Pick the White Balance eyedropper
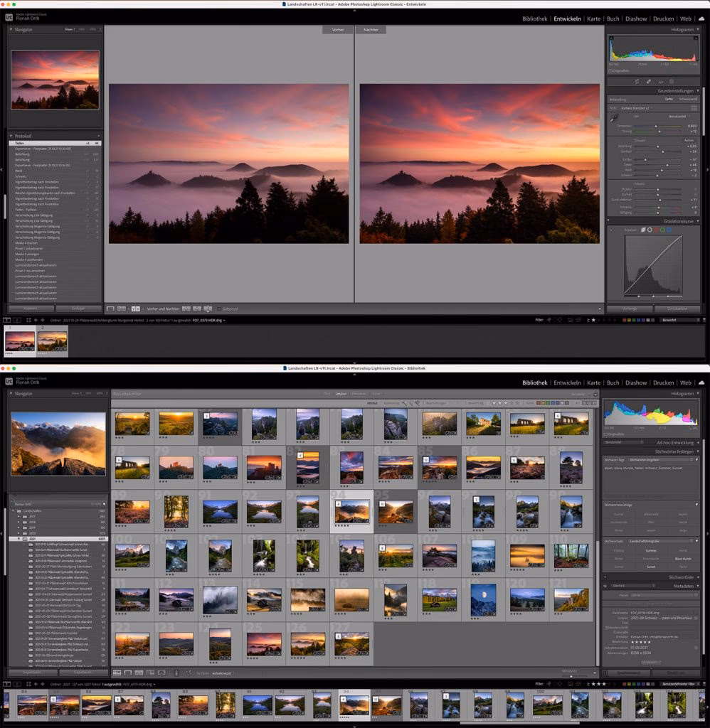This screenshot has height=728, width=710. point(614,118)
